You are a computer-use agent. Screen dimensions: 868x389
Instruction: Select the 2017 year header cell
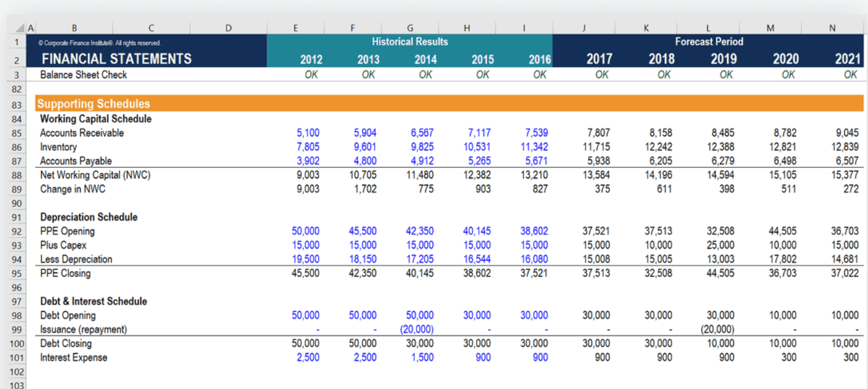pos(600,59)
